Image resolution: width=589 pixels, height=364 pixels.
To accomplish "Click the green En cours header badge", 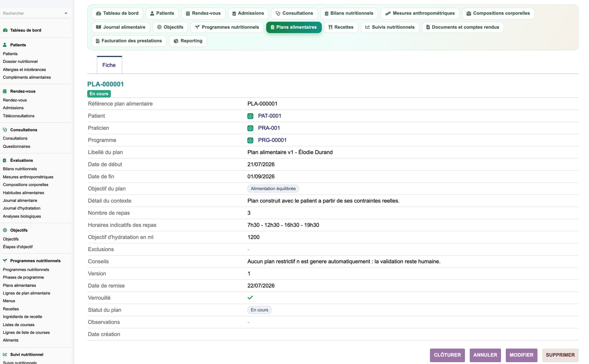I will [99, 94].
